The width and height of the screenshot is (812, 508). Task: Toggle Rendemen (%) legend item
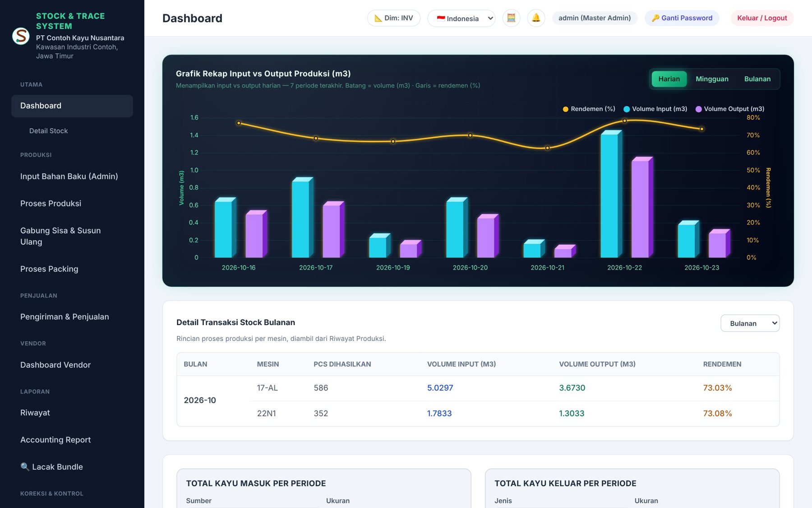589,109
